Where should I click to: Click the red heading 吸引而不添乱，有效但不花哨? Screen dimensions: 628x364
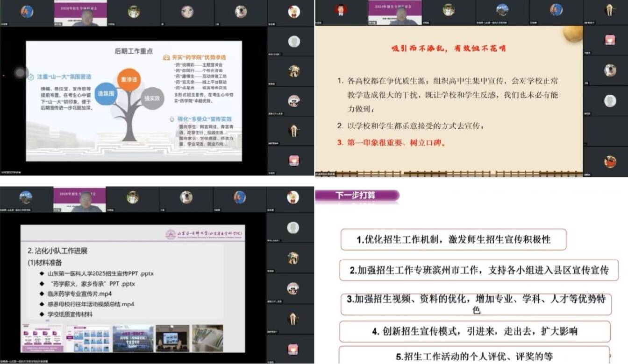[x=449, y=48]
